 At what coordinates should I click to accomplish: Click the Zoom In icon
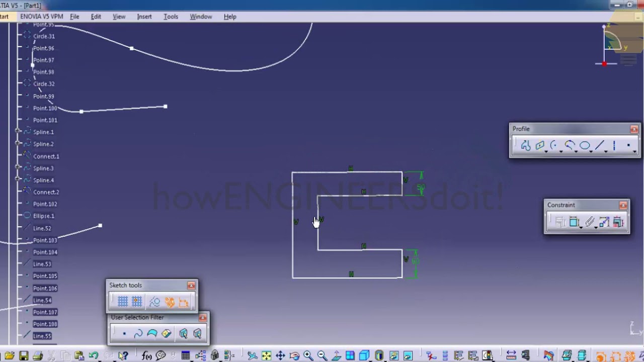[308, 355]
